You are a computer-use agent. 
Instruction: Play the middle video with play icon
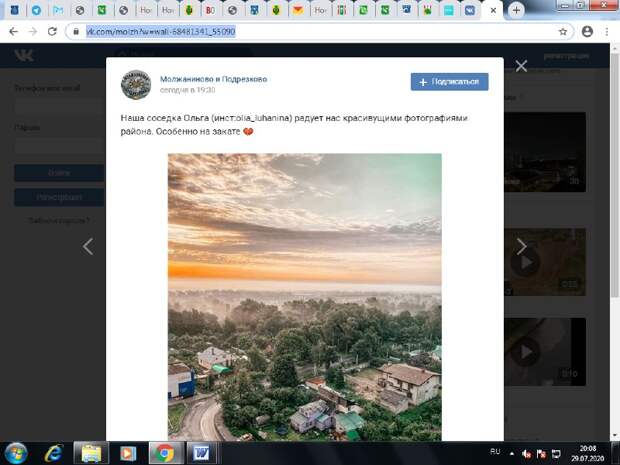[x=525, y=262]
